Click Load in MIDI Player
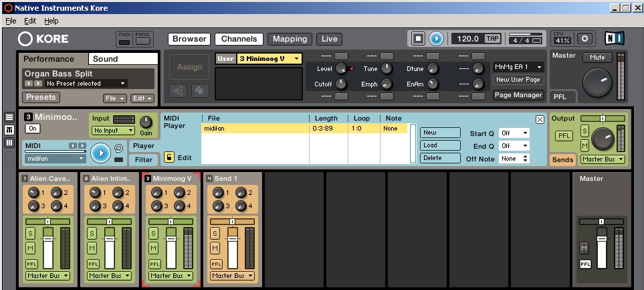Screen dimensions: 644x290 [440, 145]
